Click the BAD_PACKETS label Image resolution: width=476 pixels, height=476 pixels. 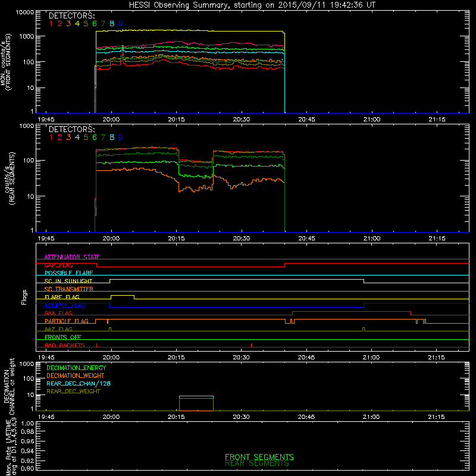pos(65,345)
